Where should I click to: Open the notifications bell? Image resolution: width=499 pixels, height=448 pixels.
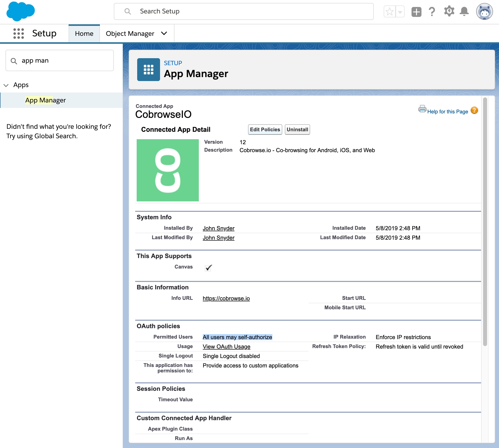464,11
